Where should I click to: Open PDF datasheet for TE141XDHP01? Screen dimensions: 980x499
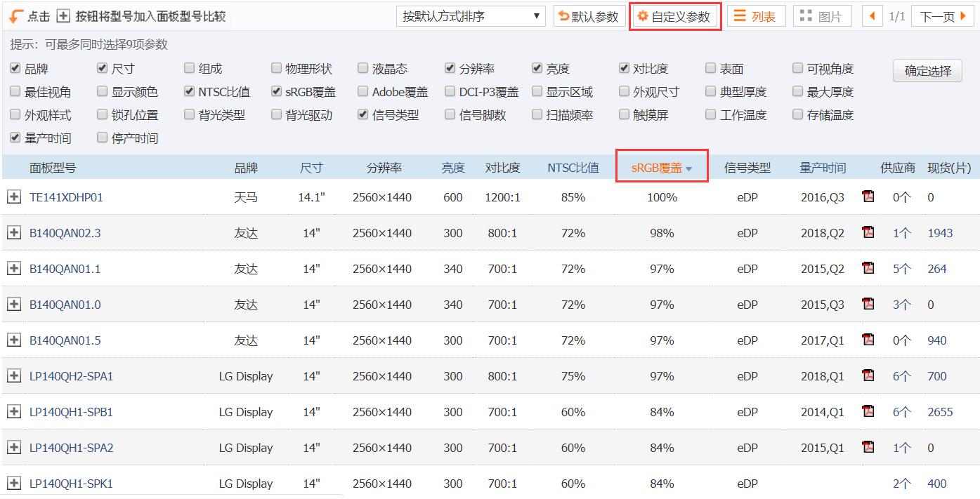click(868, 197)
